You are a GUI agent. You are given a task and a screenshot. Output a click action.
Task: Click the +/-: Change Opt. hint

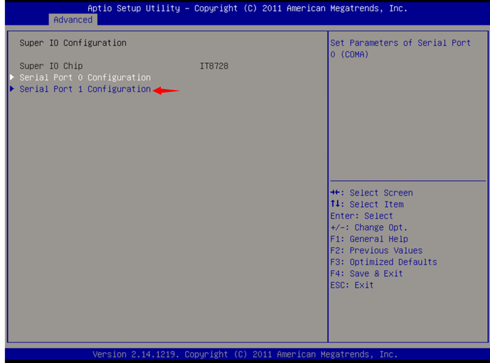click(369, 228)
